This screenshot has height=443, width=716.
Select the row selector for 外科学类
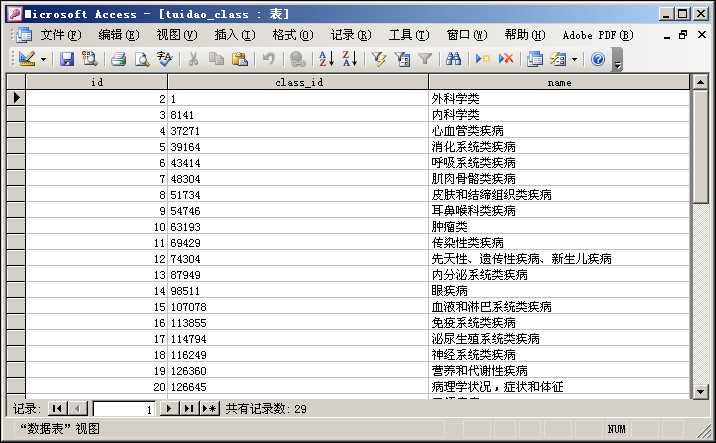coord(16,98)
